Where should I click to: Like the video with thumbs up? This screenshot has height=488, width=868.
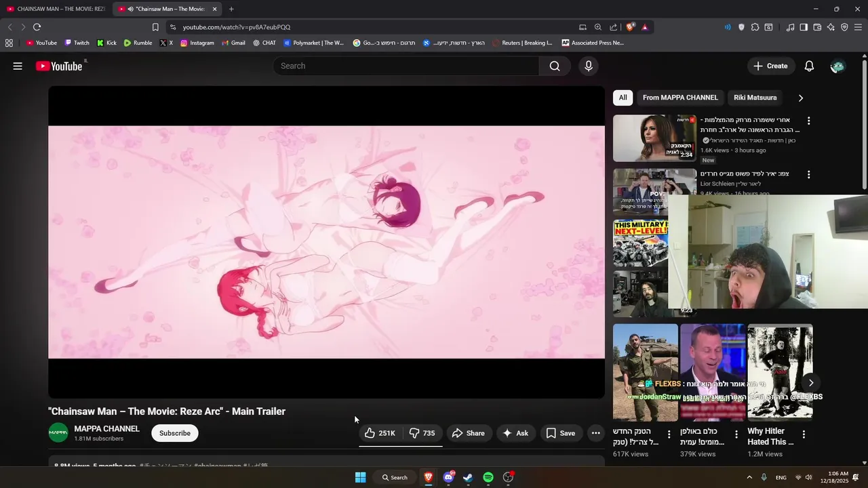click(380, 433)
